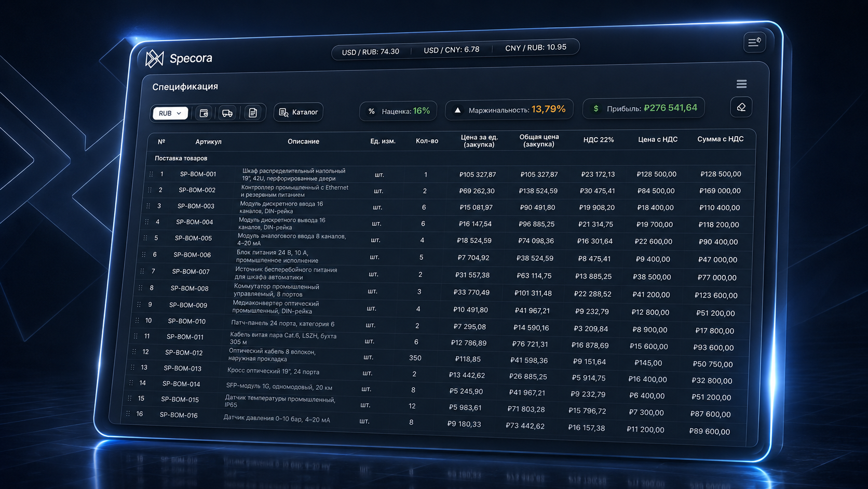Open the Каталог button
Image resolution: width=868 pixels, height=489 pixels.
pos(299,112)
